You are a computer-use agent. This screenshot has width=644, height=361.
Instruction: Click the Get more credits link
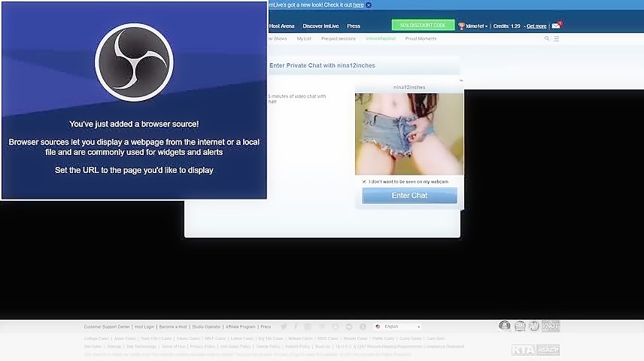[x=536, y=26]
